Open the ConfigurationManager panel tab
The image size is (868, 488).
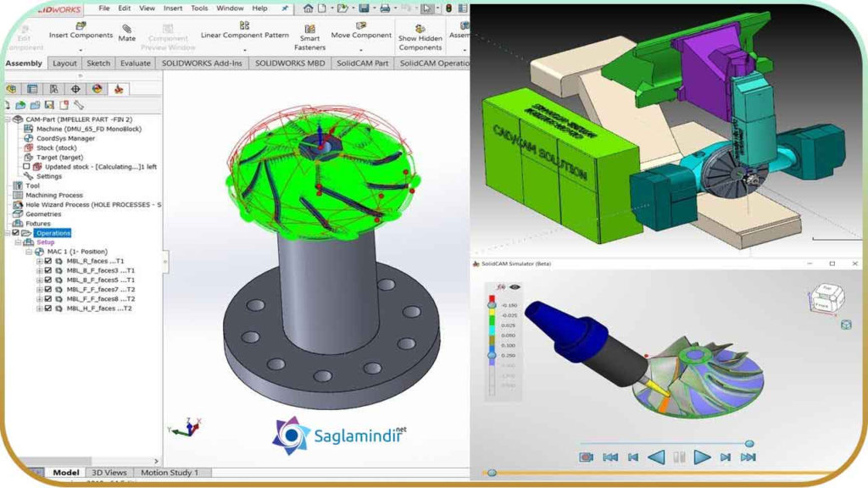pos(53,89)
